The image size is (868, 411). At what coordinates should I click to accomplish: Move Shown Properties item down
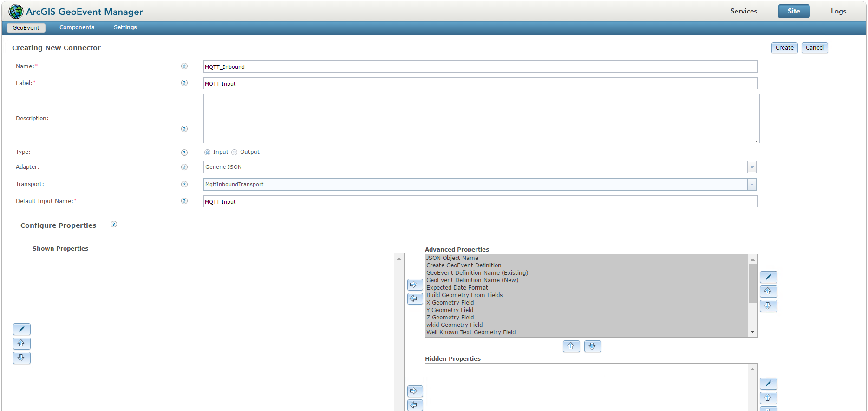pyautogui.click(x=22, y=358)
